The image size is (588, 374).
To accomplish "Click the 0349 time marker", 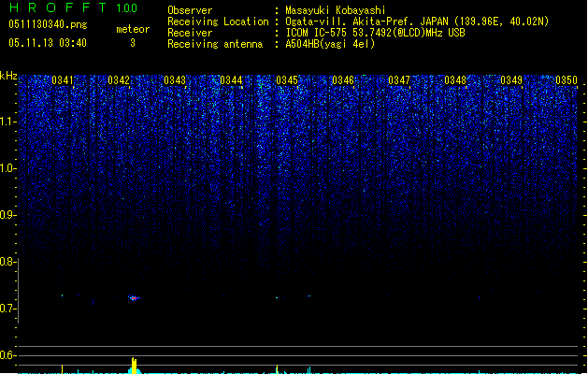I will [511, 79].
